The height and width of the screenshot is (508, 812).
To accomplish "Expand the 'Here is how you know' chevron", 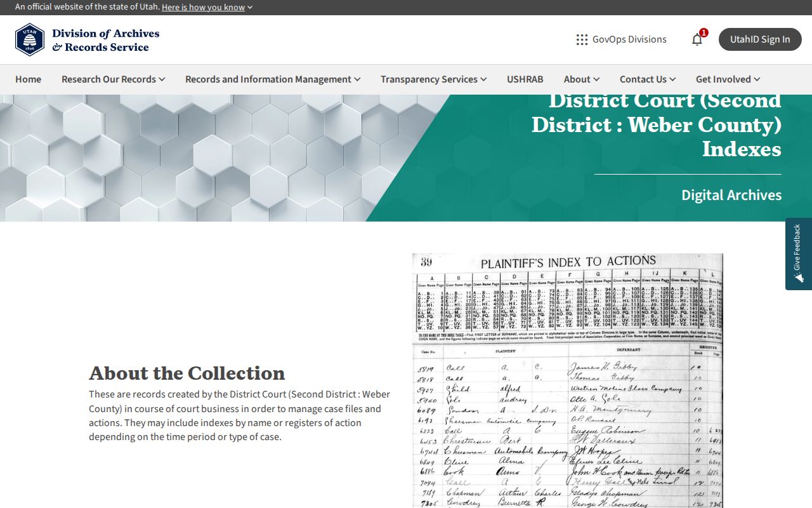I will [250, 8].
